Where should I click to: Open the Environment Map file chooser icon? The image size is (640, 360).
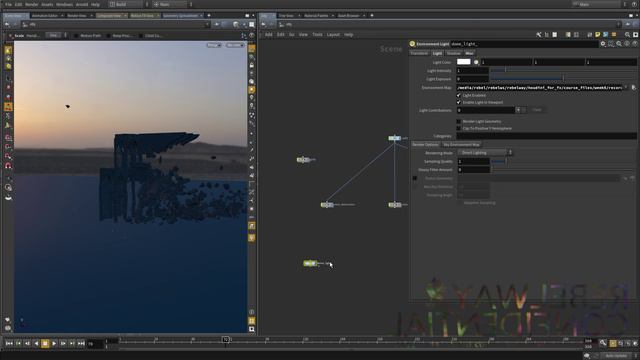tap(633, 88)
